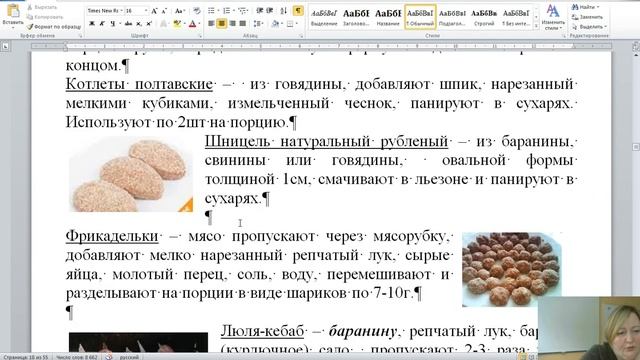The width and height of the screenshot is (640, 360).
Task: Apply the Строгий strong style
Action: pyautogui.click(x=484, y=17)
